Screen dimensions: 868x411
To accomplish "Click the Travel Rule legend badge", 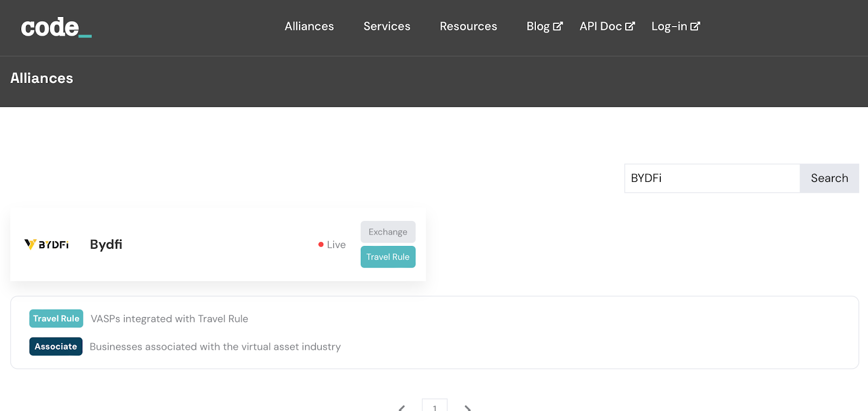I will click(x=56, y=319).
